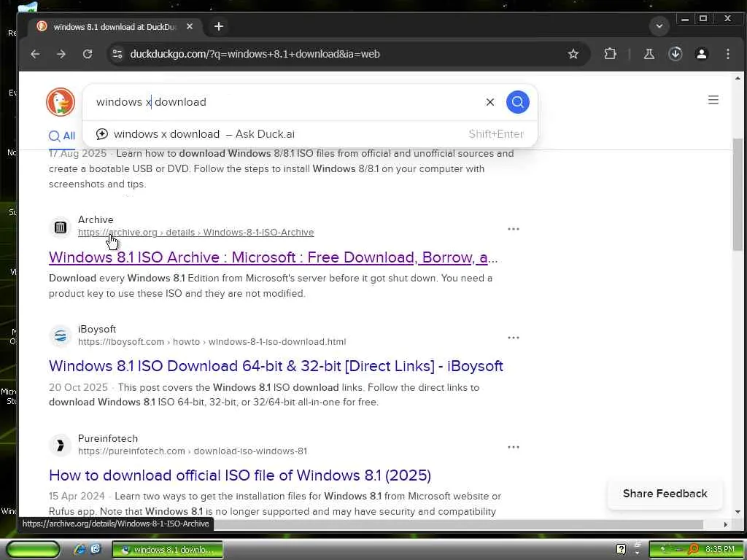The height and width of the screenshot is (560, 747).
Task: Click the address bar URL
Action: pos(255,54)
